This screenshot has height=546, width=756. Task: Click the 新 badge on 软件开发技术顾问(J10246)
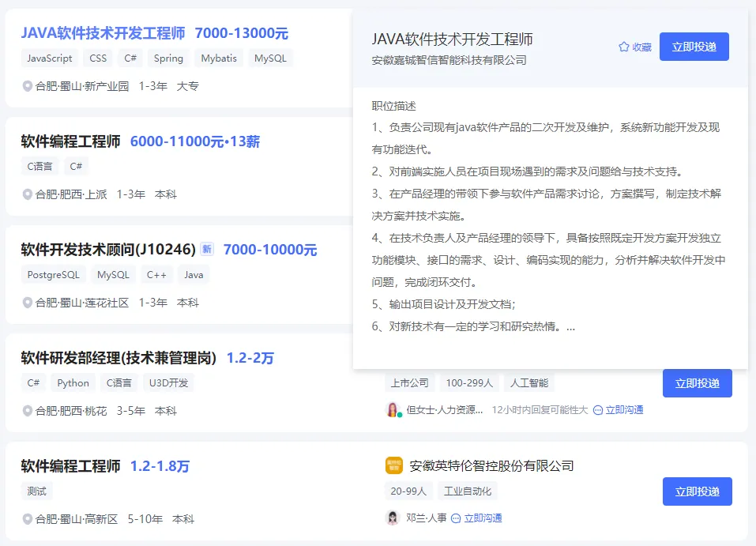[206, 249]
